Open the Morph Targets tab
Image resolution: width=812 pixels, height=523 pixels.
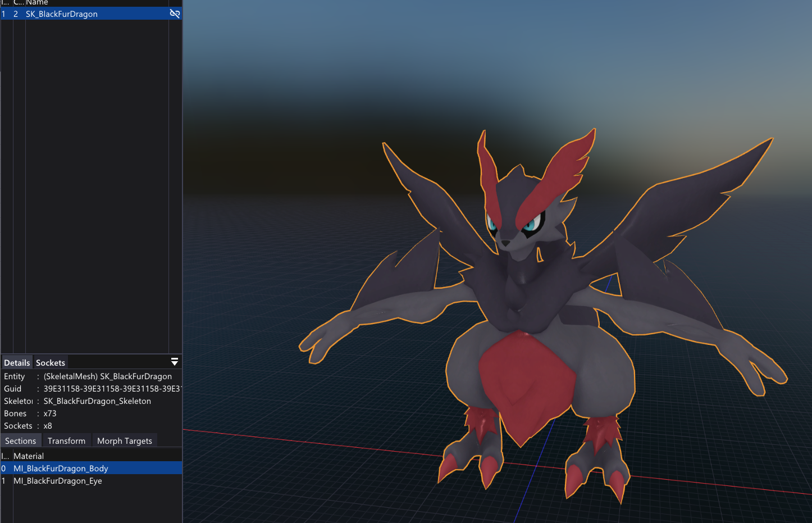click(125, 440)
